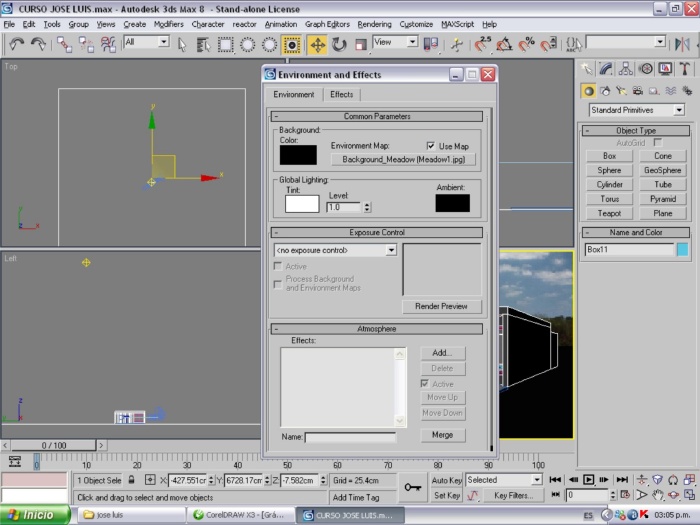This screenshot has width=700, height=525.
Task: Click the Redo arrow in main toolbar
Action: [38, 44]
